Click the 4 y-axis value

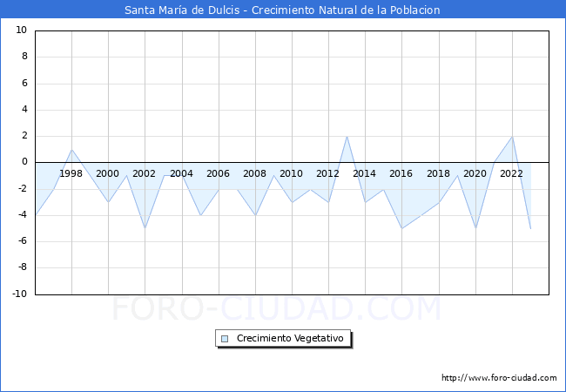click(24, 109)
